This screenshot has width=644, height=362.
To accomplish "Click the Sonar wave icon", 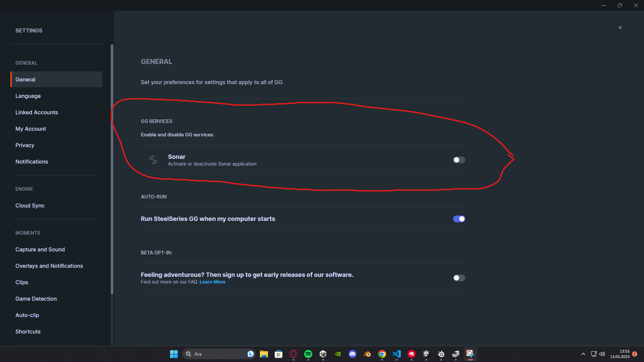I will click(153, 160).
